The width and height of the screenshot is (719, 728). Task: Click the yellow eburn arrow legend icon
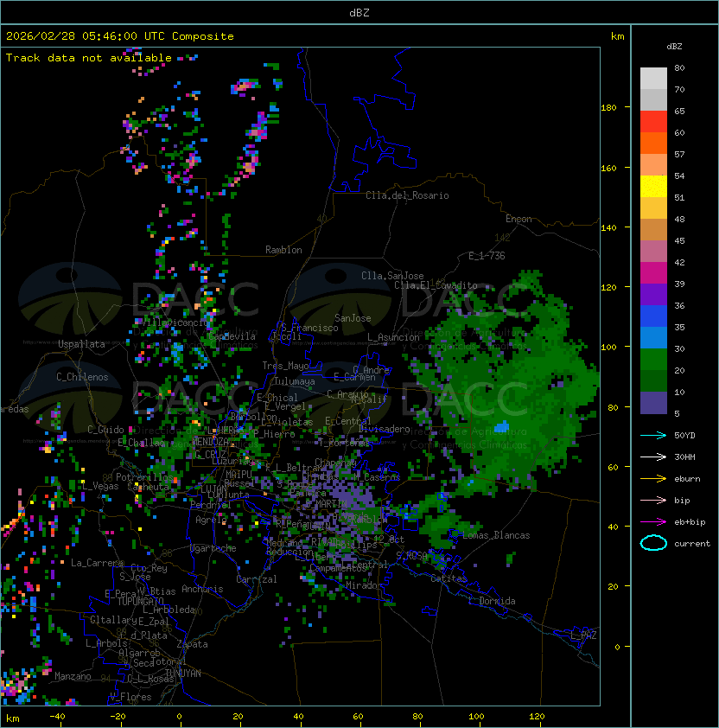point(653,479)
